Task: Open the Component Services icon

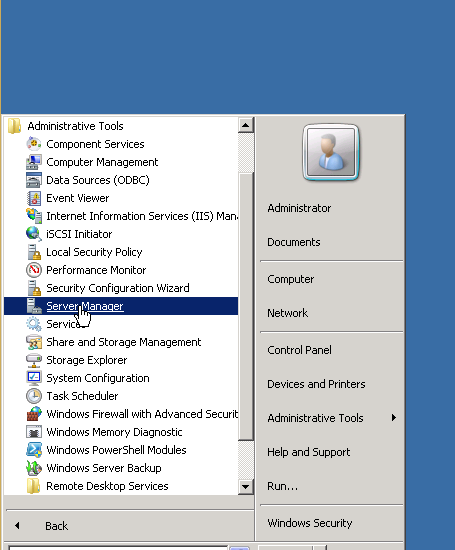Action: pos(34,144)
